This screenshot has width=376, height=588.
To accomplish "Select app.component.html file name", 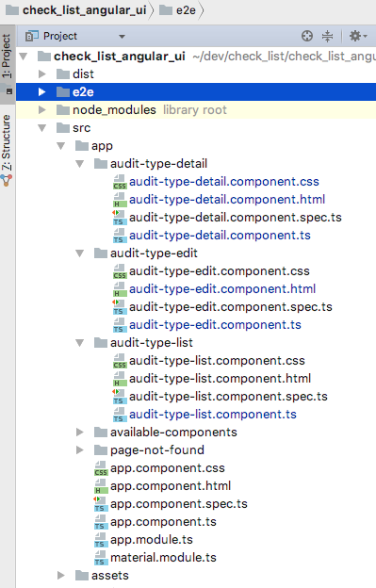I will (171, 486).
